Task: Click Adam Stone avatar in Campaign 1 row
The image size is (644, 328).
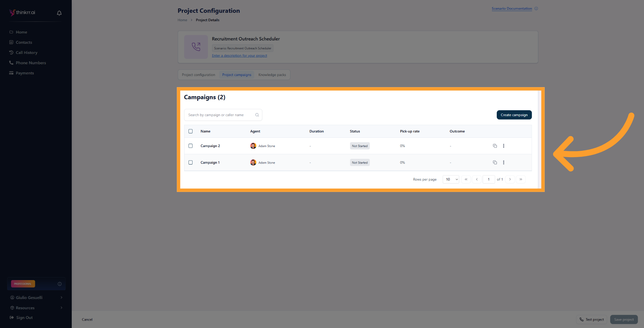Action: click(253, 162)
